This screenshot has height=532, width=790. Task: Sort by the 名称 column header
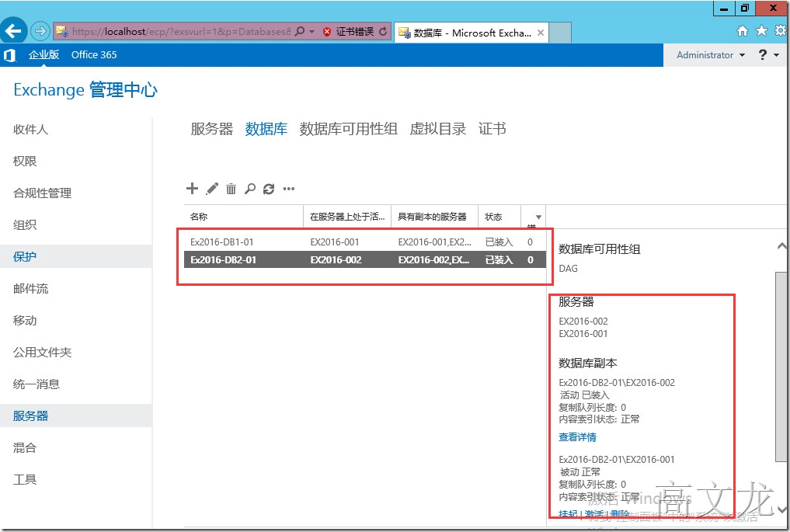[244, 217]
